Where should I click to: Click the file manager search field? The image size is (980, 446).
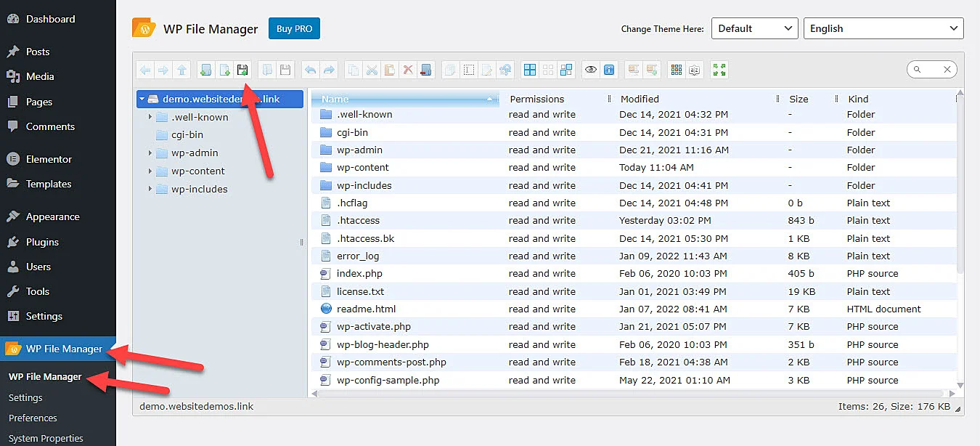(931, 69)
